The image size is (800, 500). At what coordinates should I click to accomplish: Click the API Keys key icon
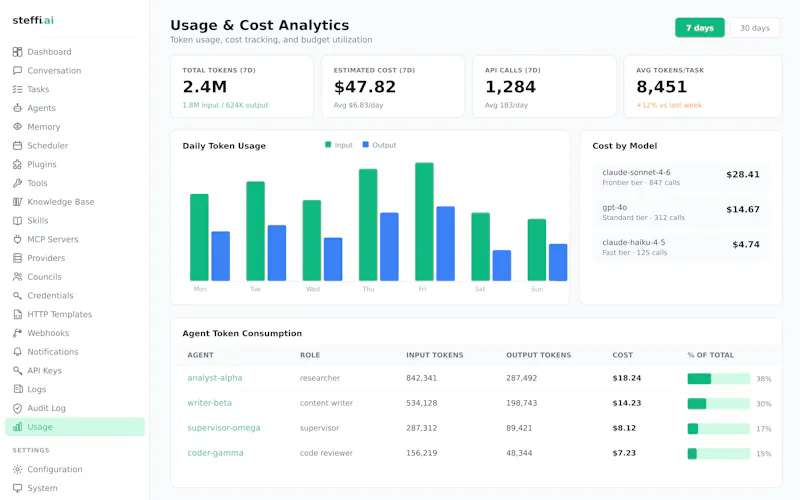[x=17, y=370]
